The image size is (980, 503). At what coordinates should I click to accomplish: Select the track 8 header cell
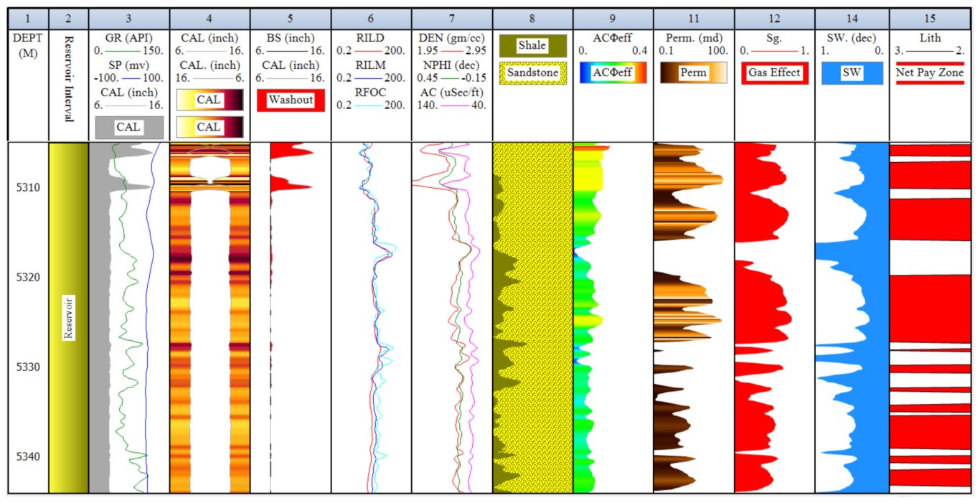[x=532, y=17]
